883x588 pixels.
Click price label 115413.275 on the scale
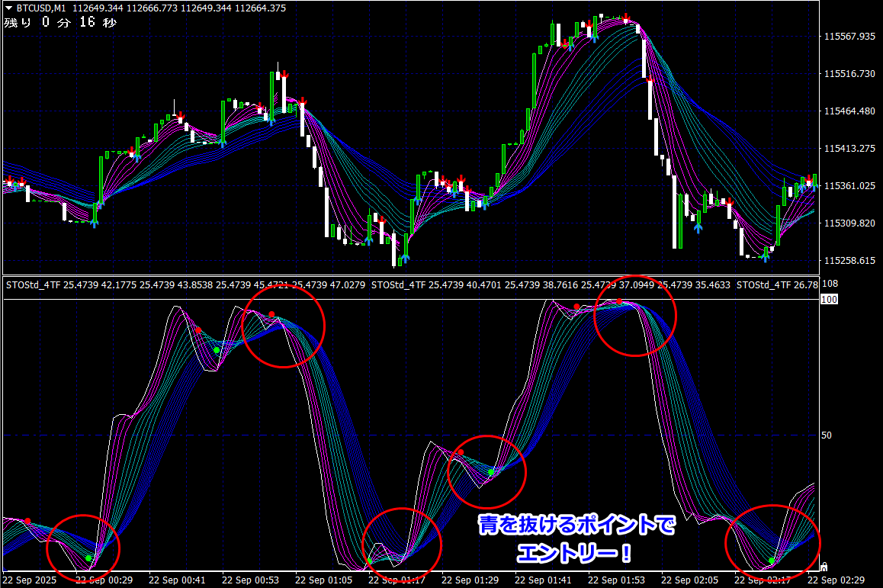(849, 149)
